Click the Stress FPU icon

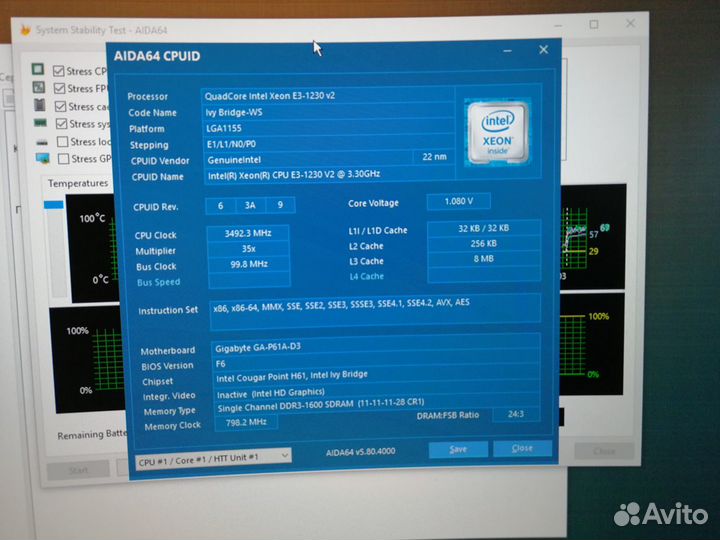(39, 87)
